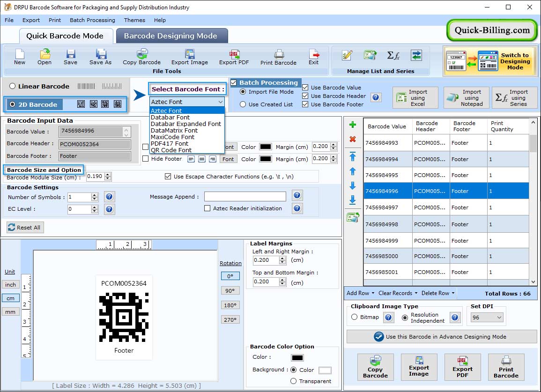This screenshot has height=392, width=541.
Task: Open the Clear Records dropdown
Action: (398, 293)
